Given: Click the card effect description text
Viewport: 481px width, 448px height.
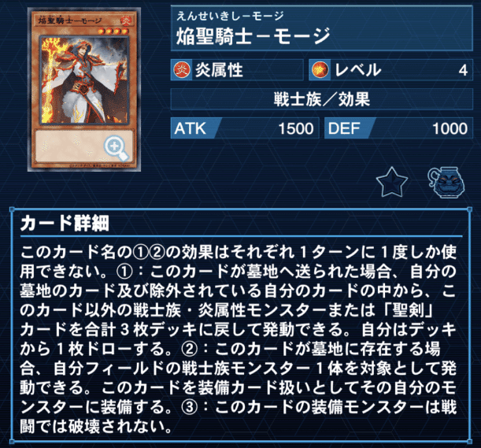Looking at the screenshot, I should click(239, 339).
